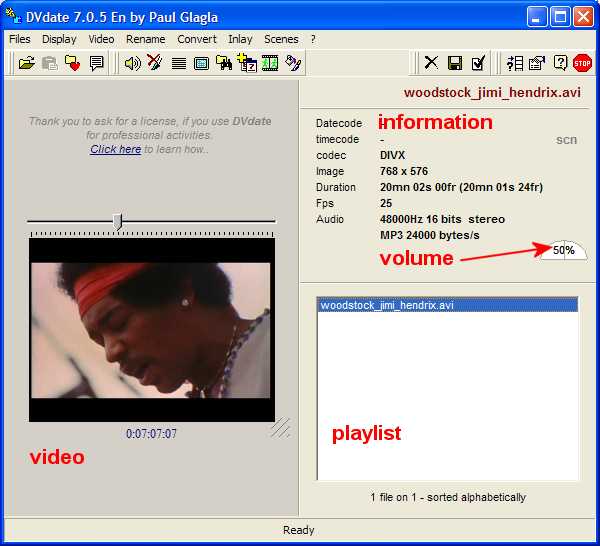Click the Datecode label
The height and width of the screenshot is (546, 600).
click(339, 123)
